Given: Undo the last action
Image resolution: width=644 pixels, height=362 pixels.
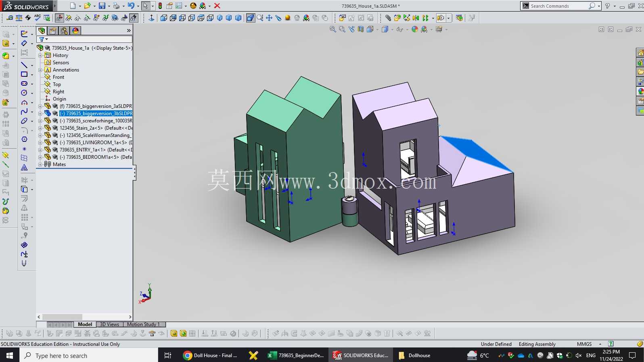Looking at the screenshot, I should point(131,6).
